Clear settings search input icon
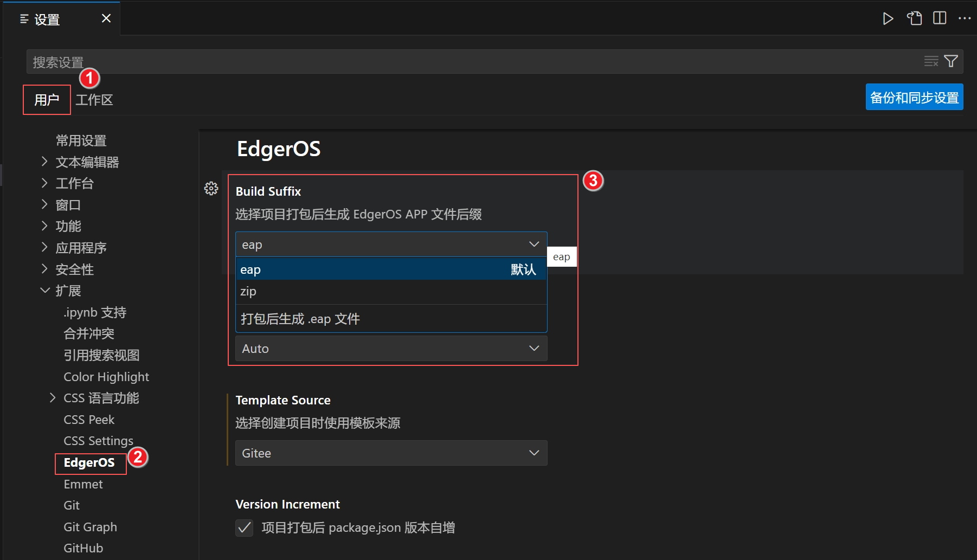The height and width of the screenshot is (560, 977). pyautogui.click(x=931, y=61)
